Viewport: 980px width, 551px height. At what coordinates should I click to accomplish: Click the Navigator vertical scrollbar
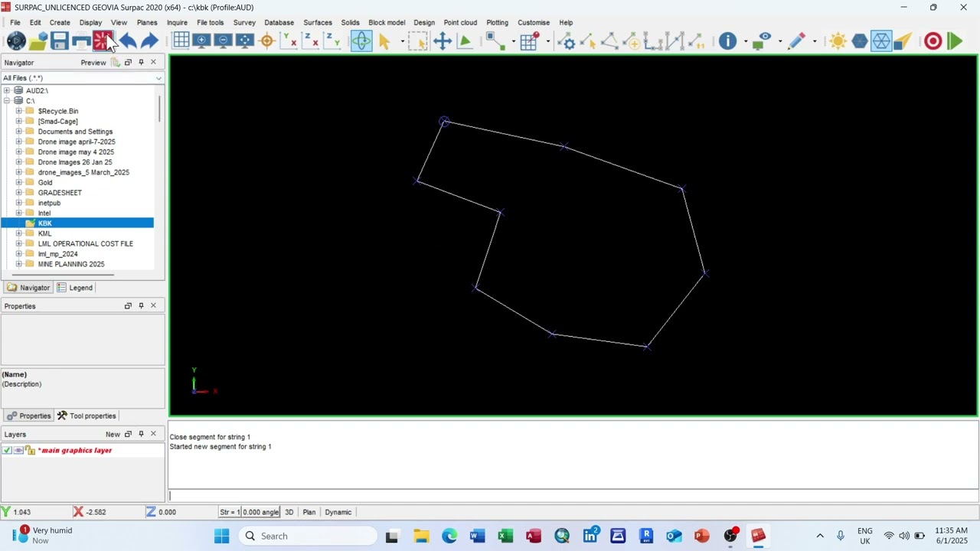pyautogui.click(x=160, y=109)
